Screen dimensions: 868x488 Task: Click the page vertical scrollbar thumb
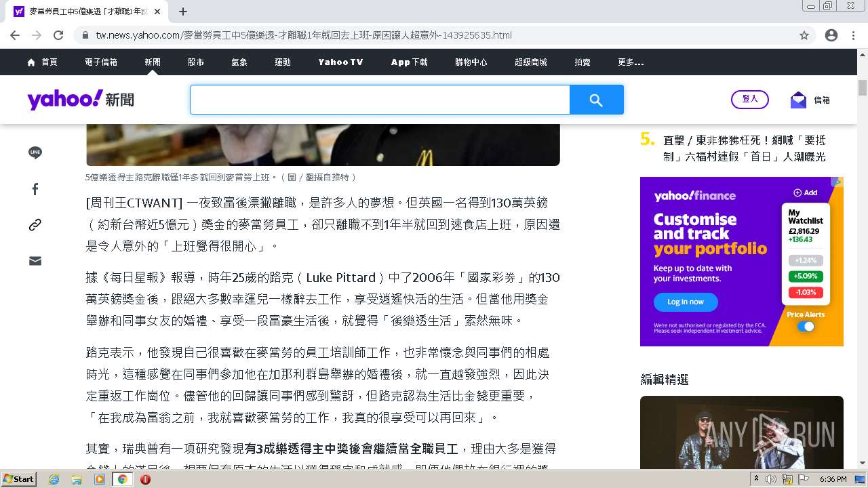tap(863, 87)
